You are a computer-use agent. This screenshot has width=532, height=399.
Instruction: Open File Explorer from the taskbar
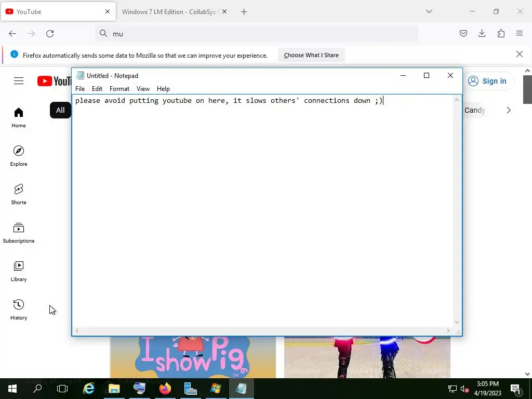pos(114,389)
